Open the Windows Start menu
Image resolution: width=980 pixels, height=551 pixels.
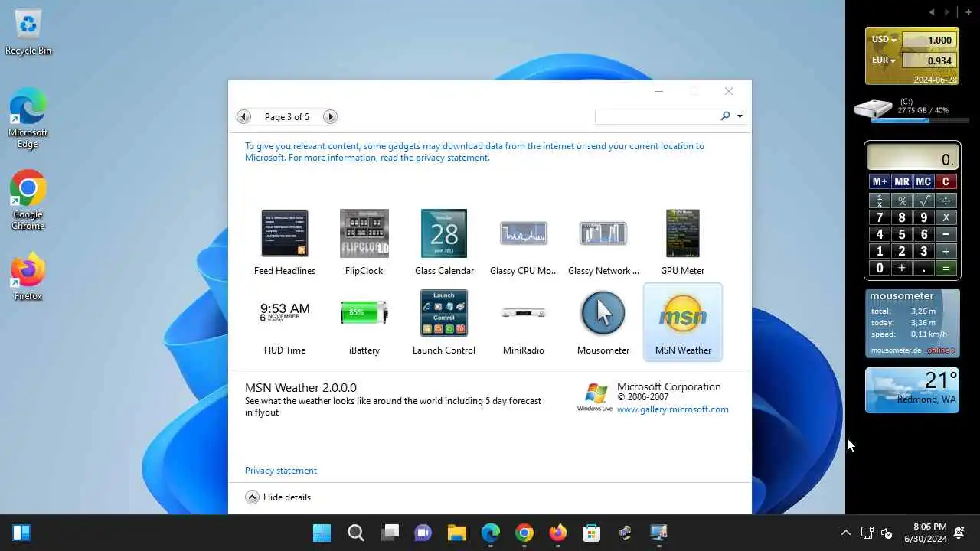point(322,533)
